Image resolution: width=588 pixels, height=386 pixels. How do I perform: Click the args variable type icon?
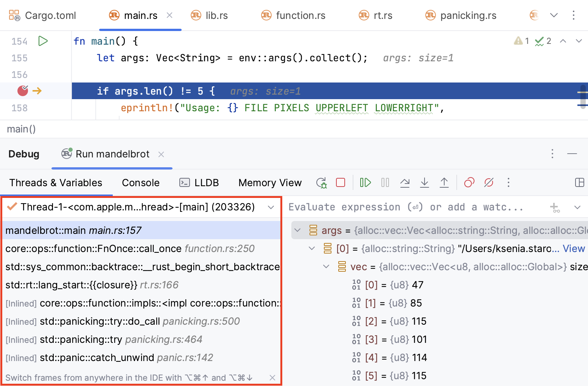(313, 230)
